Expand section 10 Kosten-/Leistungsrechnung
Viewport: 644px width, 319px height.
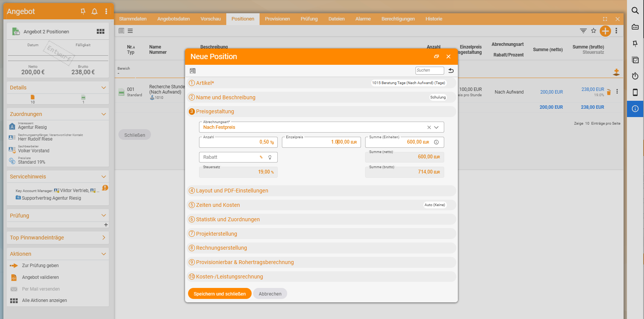(321, 277)
